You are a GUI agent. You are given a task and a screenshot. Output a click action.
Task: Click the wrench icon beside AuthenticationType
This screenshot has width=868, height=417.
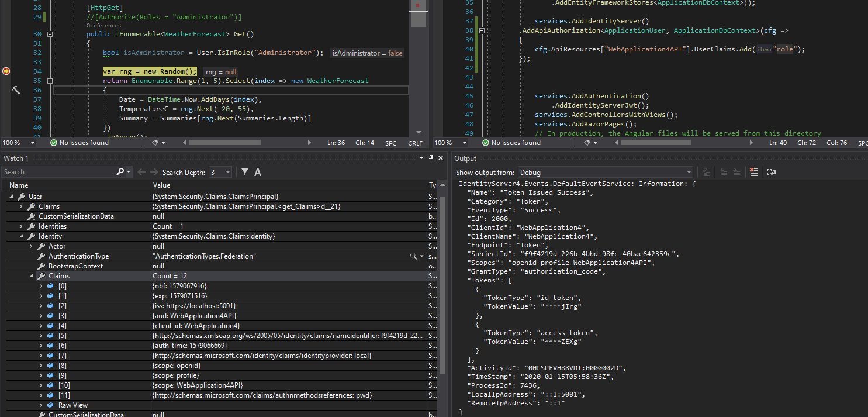[41, 256]
